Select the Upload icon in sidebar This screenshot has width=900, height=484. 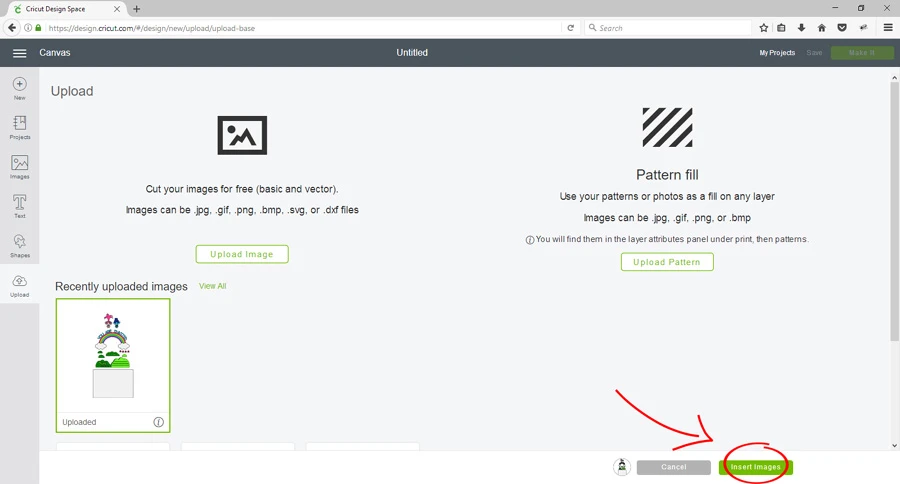coord(20,285)
